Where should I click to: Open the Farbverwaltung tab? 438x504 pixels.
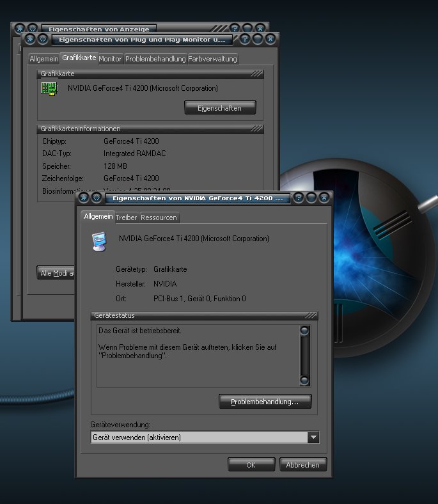point(212,59)
